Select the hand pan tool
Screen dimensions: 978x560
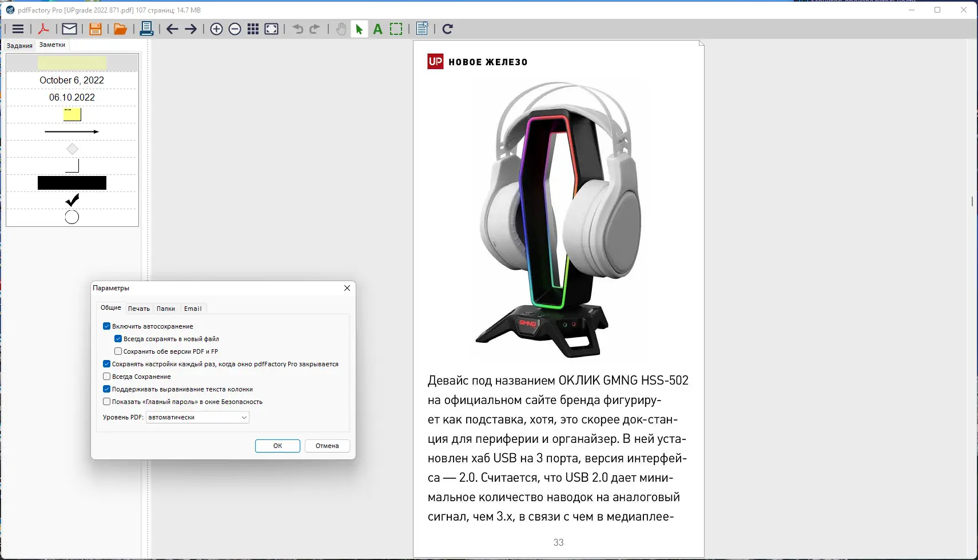pos(341,29)
